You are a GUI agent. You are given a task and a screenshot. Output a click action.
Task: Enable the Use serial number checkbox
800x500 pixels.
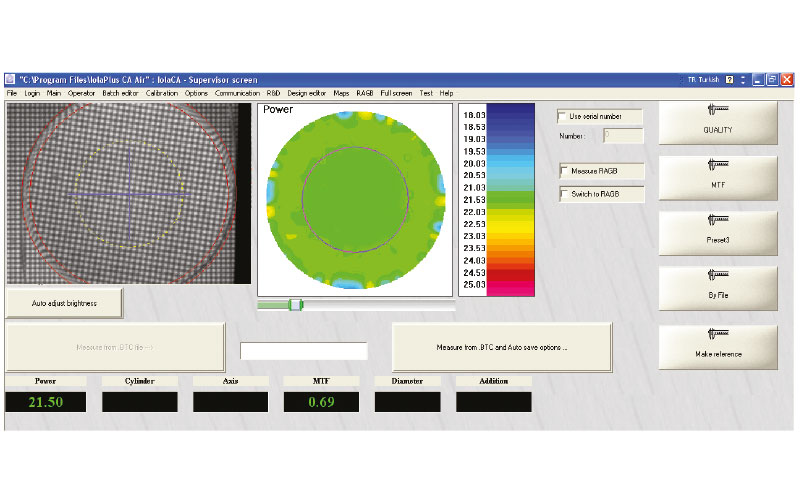coord(564,117)
